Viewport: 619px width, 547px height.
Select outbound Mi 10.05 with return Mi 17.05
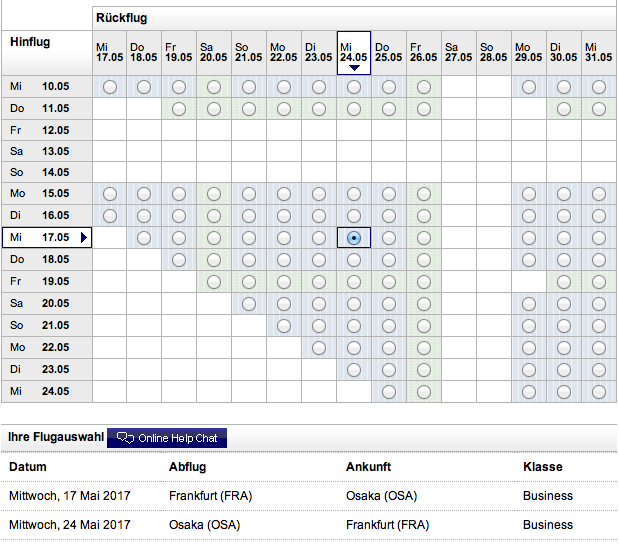pos(109,88)
